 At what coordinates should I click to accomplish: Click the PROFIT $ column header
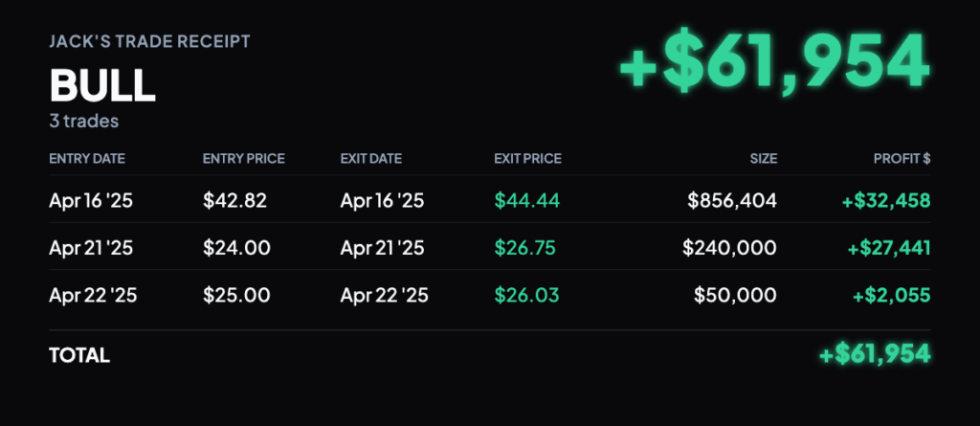(902, 159)
